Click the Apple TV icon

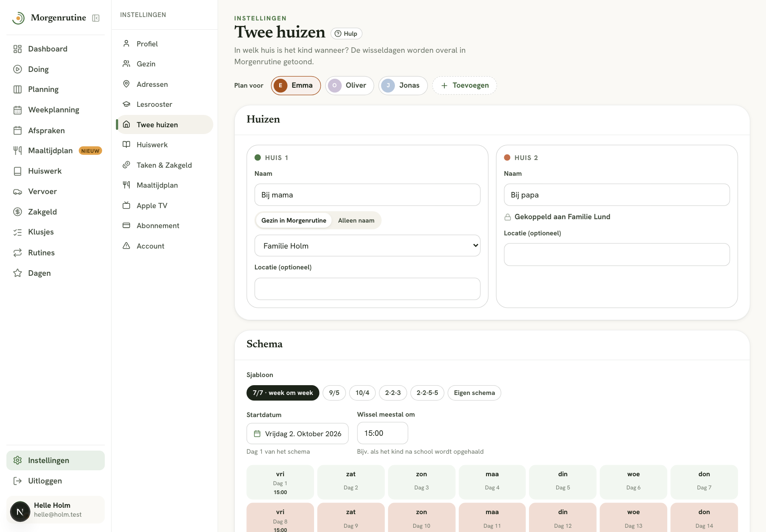coord(126,205)
